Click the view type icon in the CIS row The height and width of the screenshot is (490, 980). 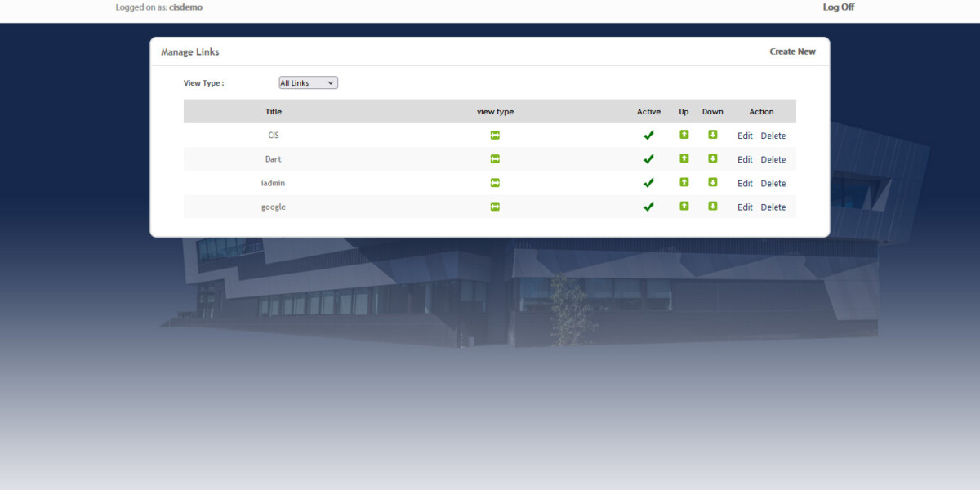click(495, 135)
